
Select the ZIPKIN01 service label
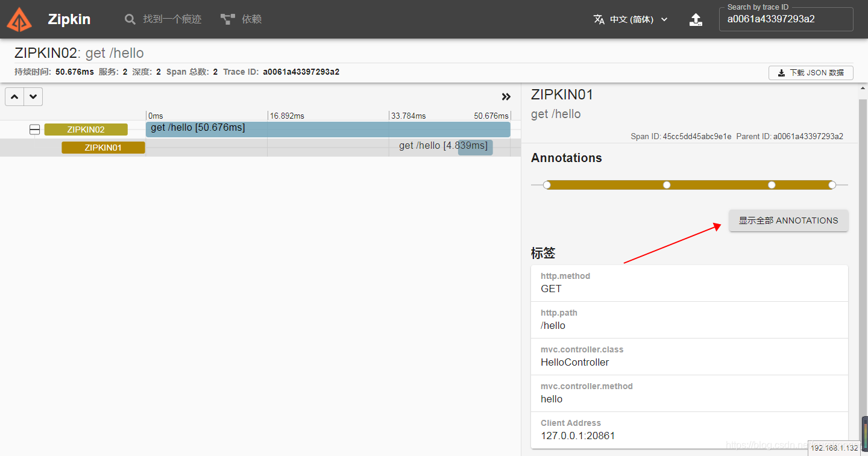(x=103, y=148)
